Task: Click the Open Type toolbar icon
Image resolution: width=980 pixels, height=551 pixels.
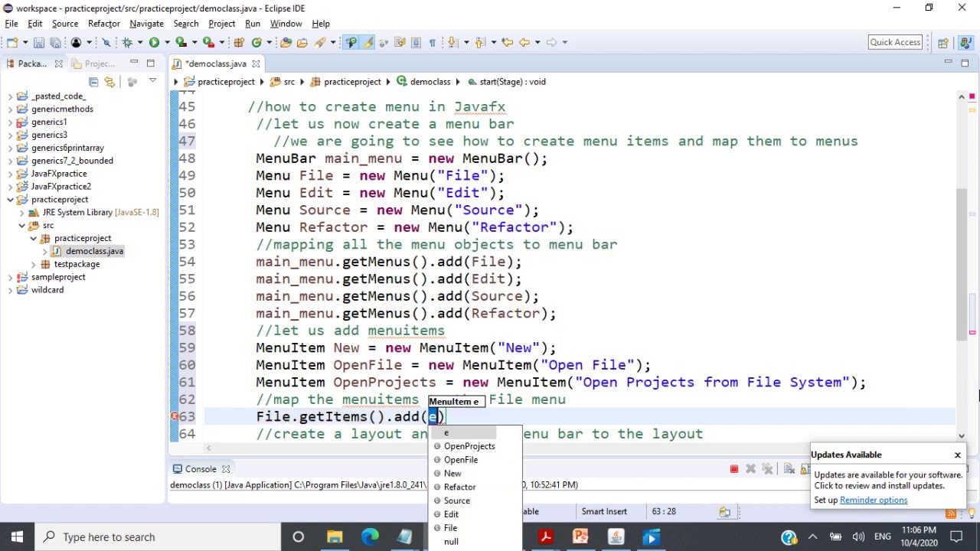Action: (x=285, y=42)
